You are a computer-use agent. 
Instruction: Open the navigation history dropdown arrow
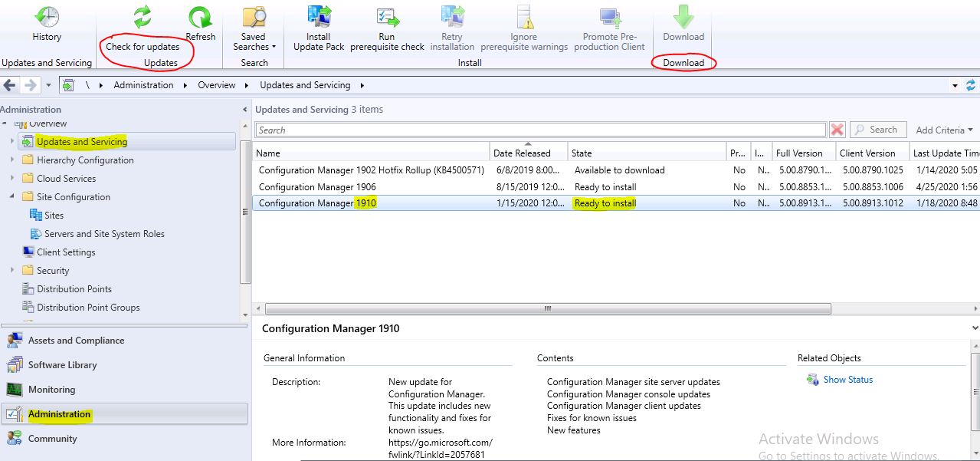pyautogui.click(x=49, y=85)
